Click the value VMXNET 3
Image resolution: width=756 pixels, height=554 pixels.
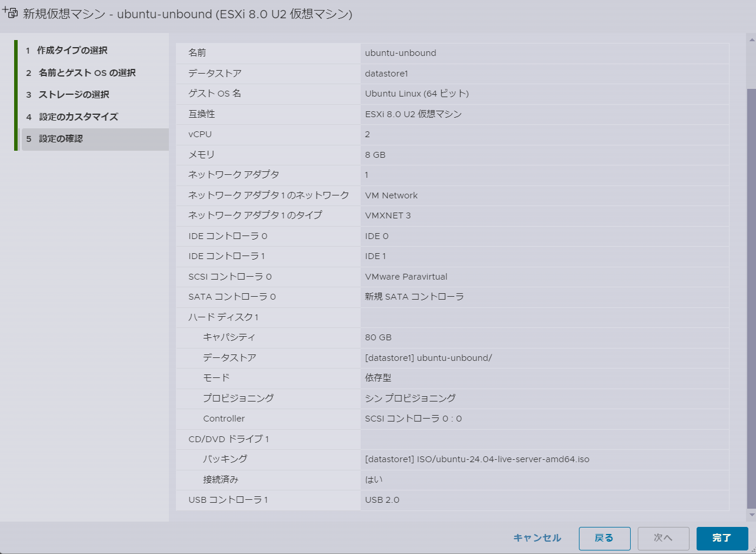coord(388,215)
